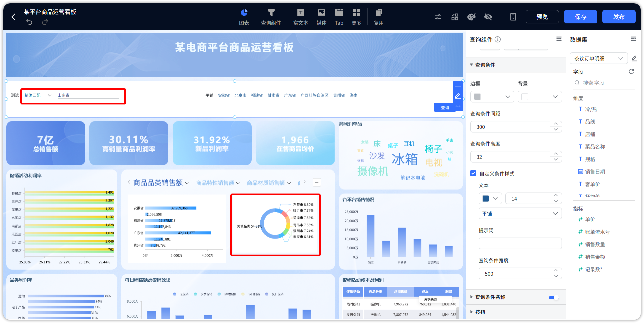Open the 复用 reuse tool
The width and height of the screenshot is (644, 323).
pyautogui.click(x=379, y=17)
